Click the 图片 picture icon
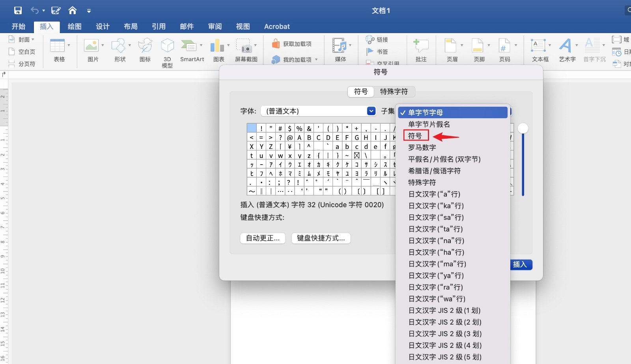 (91, 46)
